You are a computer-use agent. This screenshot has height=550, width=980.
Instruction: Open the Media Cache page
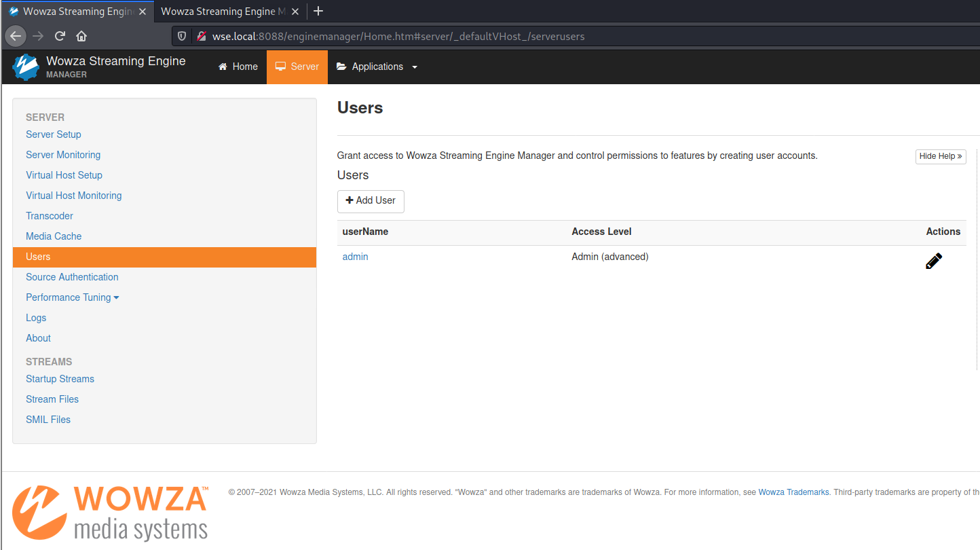[54, 236]
